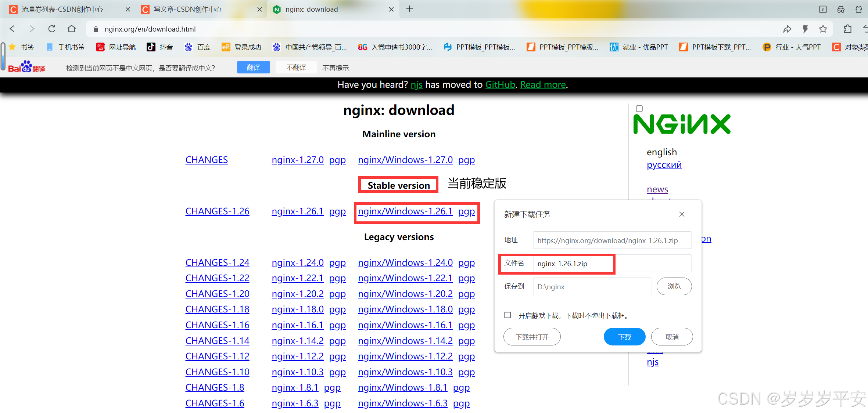
Task: Click the lightning bolt speed icon
Action: 805,29
